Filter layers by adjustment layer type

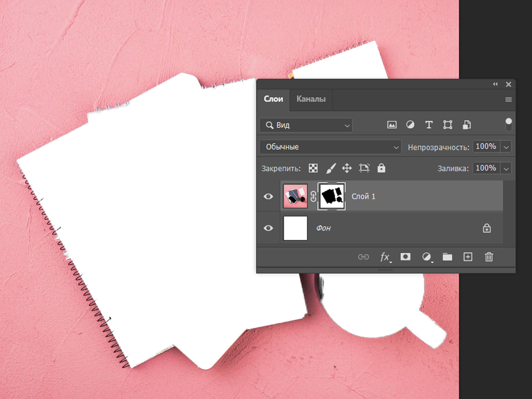(x=410, y=125)
